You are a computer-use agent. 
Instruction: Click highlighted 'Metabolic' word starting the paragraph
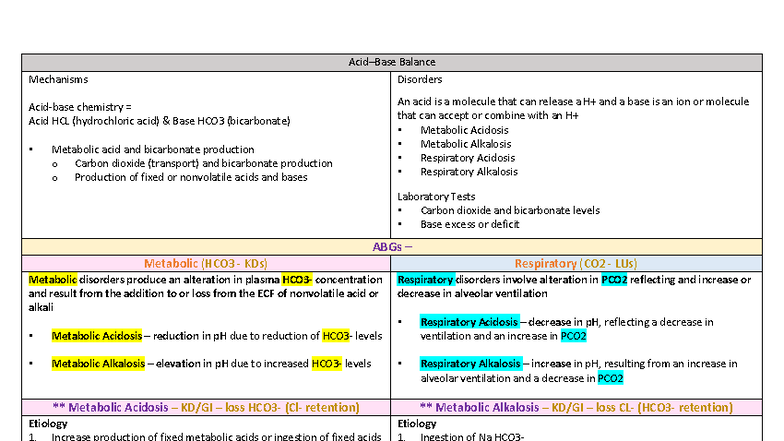[x=52, y=280]
